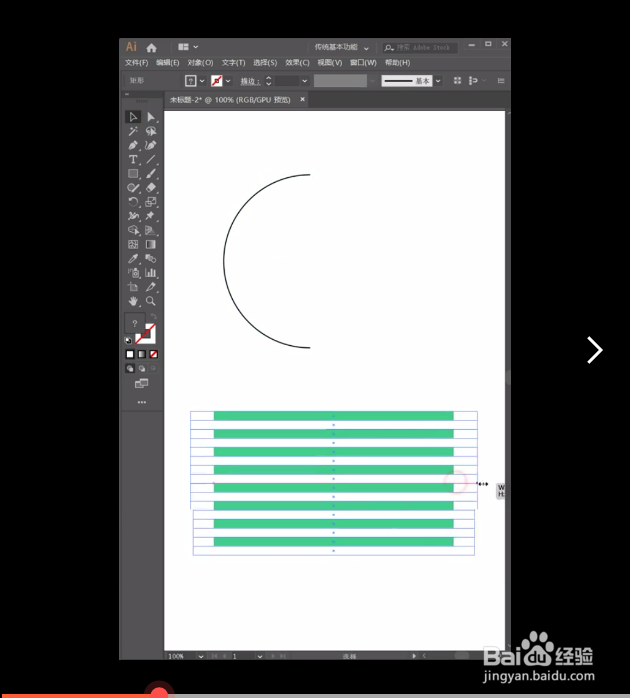Reset to default fill and stroke
Screen dimensions: 630x698
128,341
